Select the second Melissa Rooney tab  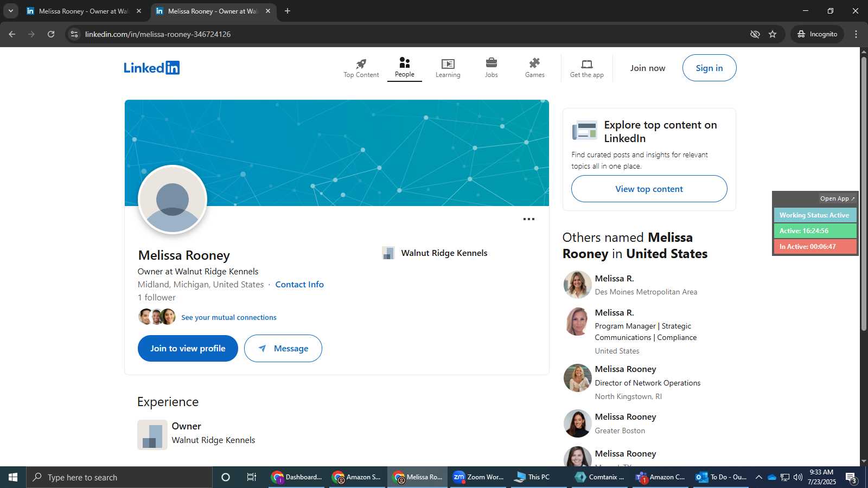point(213,11)
